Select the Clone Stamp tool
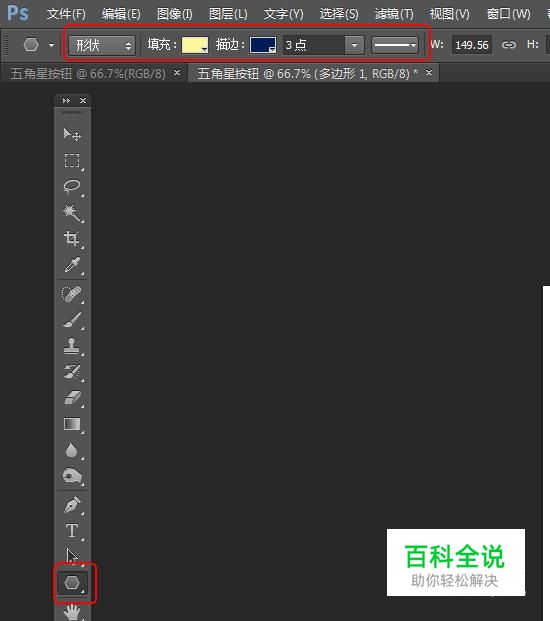 coord(72,346)
